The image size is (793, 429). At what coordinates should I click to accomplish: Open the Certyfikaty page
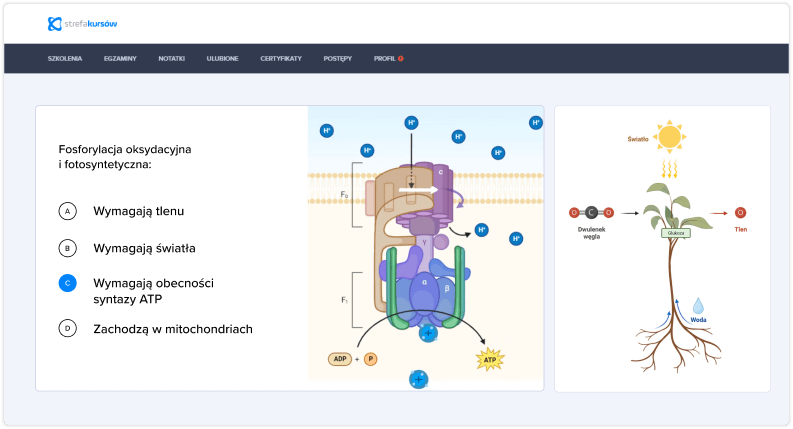click(281, 59)
